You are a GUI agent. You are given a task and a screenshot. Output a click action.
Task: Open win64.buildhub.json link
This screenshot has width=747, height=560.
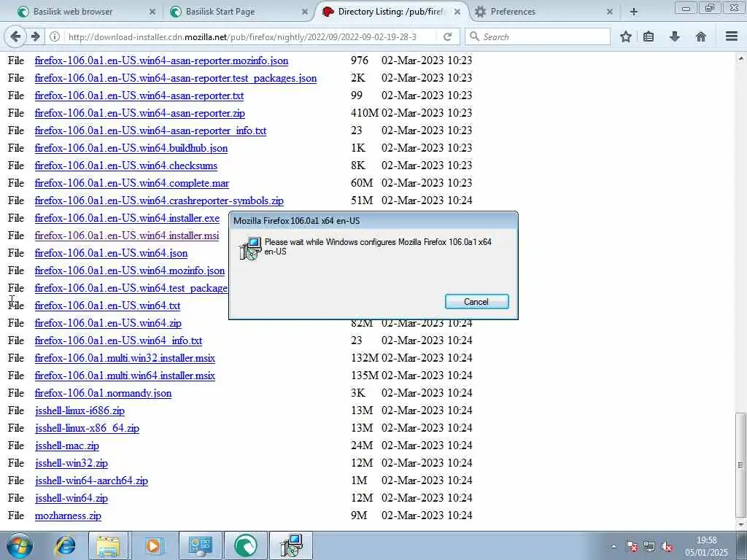(131, 148)
